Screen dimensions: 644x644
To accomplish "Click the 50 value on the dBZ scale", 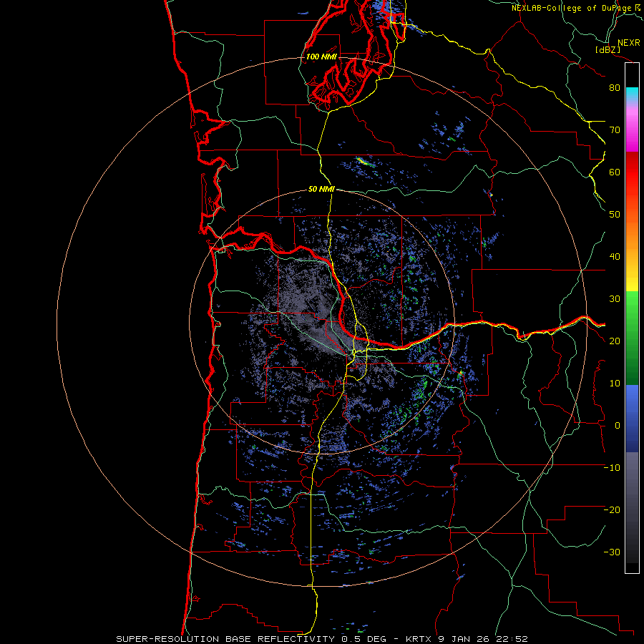I will click(x=615, y=215).
